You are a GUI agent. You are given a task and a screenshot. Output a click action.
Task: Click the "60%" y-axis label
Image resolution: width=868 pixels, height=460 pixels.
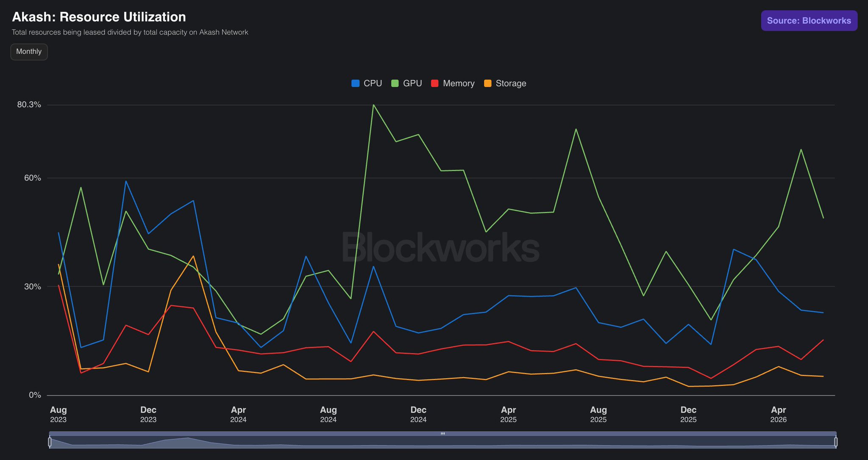click(33, 178)
